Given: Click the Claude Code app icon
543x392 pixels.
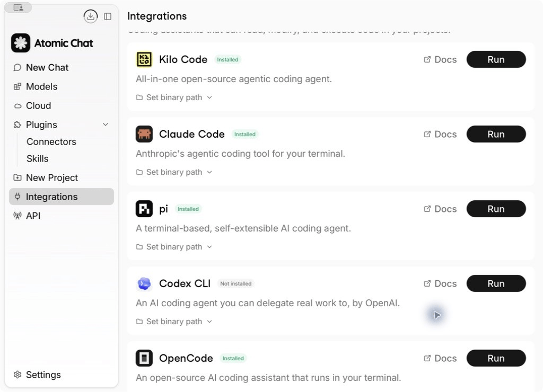Looking at the screenshot, I should point(144,134).
